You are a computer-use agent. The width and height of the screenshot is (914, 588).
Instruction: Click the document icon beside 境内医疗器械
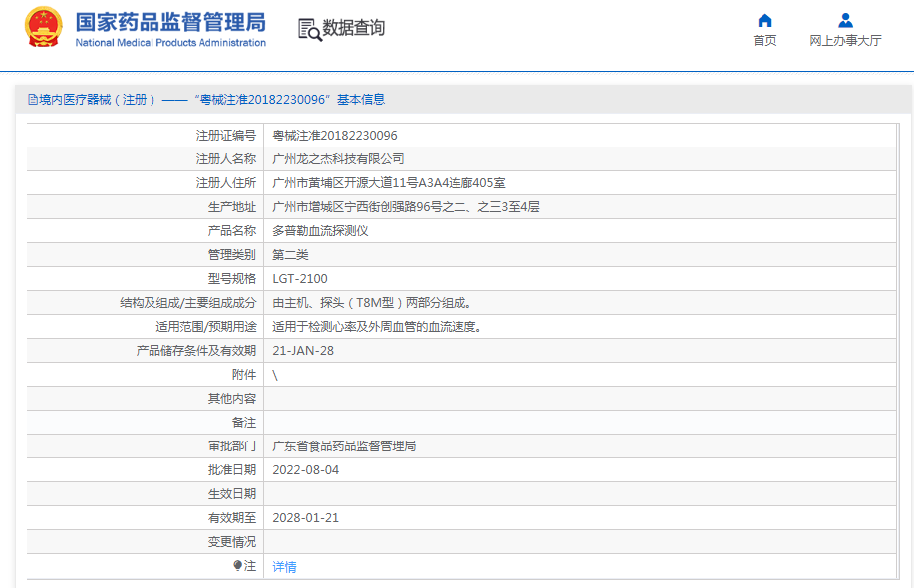[x=32, y=100]
